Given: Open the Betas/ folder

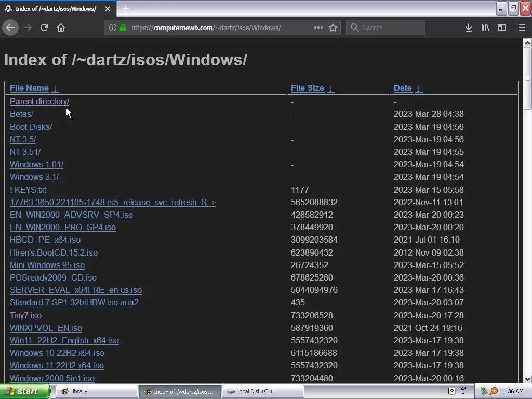Looking at the screenshot, I should (x=21, y=114).
